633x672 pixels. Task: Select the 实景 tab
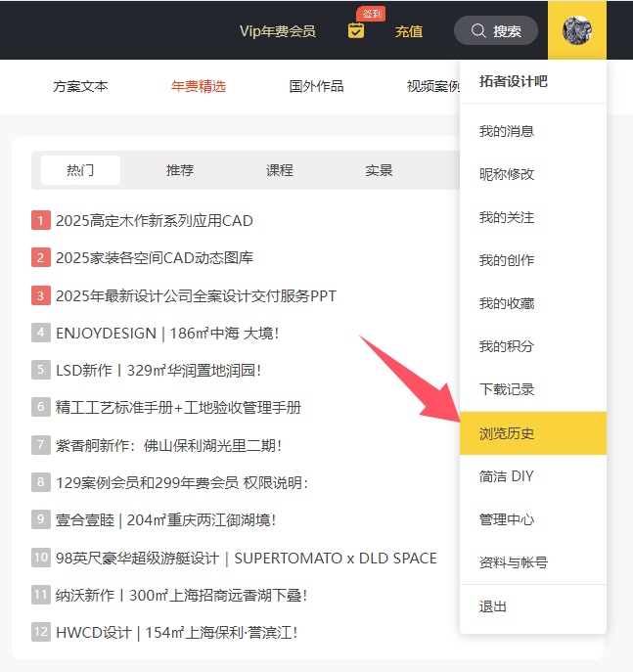[379, 170]
